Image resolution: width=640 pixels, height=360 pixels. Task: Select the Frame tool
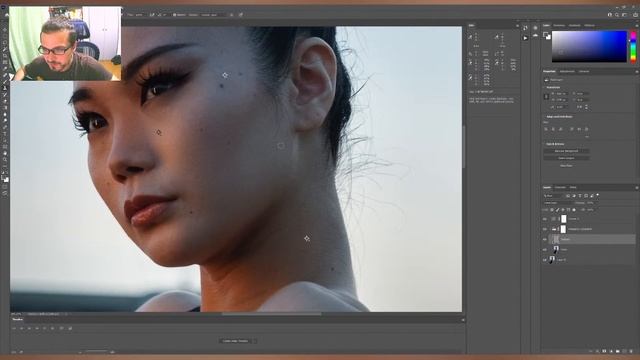pos(5,62)
